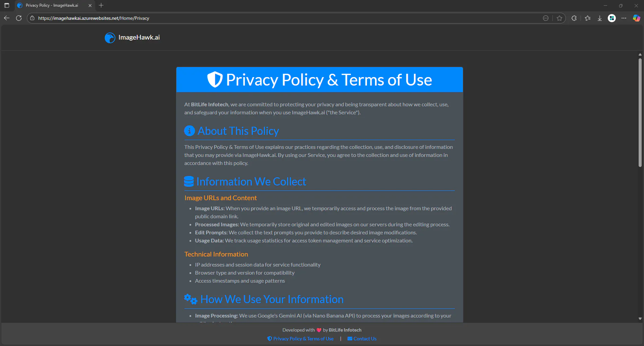This screenshot has width=644, height=346.
Task: Go back with the browser back arrow
Action: click(7, 18)
